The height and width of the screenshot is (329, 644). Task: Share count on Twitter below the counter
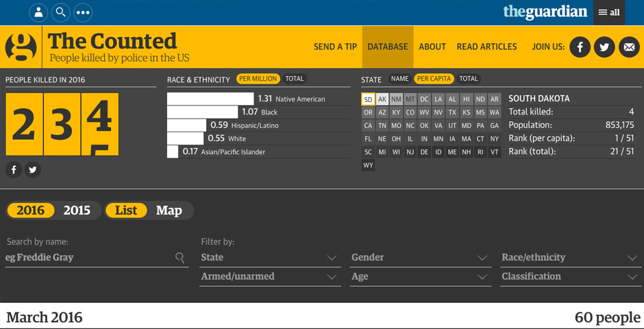pos(32,169)
